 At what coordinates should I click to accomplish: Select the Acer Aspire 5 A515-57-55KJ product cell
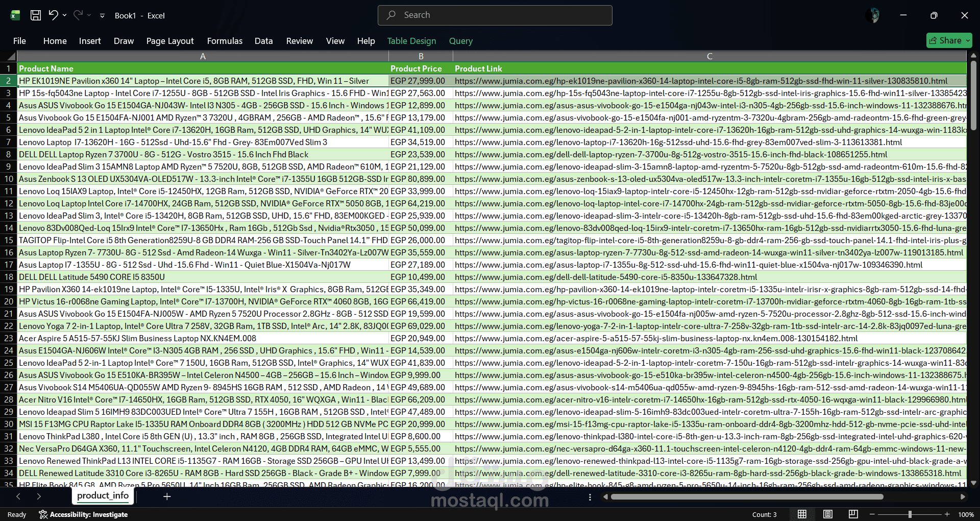pos(203,338)
